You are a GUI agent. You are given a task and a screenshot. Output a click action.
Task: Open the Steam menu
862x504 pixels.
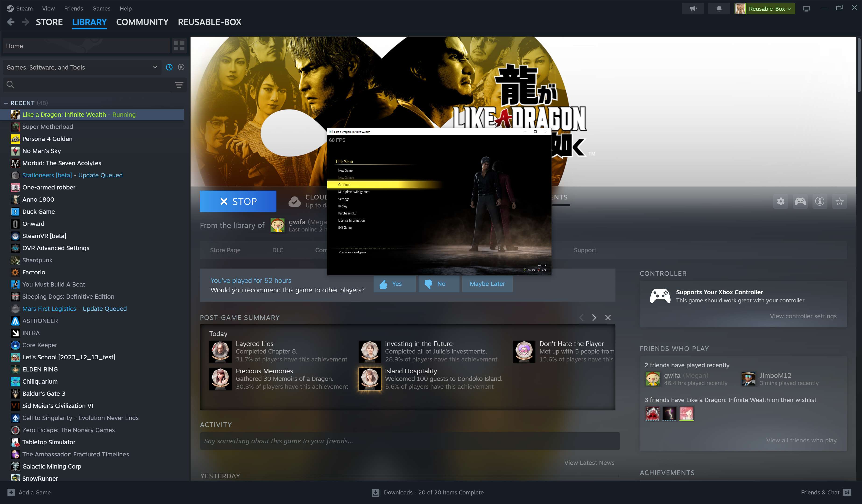[24, 9]
